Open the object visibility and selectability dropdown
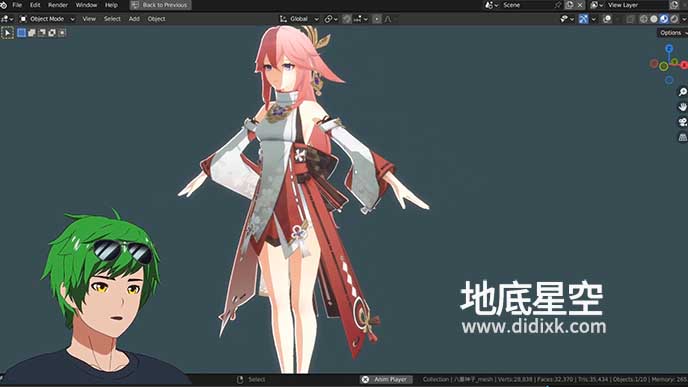The width and height of the screenshot is (688, 387). pos(567,19)
